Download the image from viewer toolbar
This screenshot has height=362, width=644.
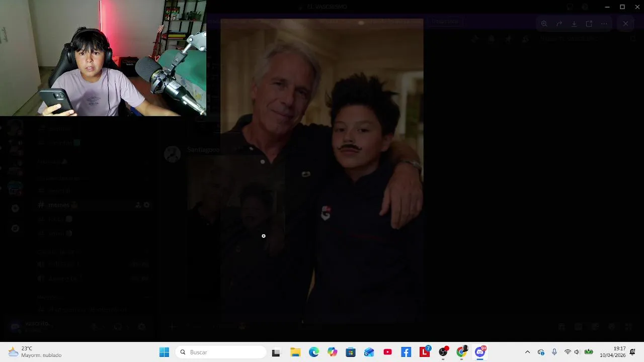click(x=574, y=24)
